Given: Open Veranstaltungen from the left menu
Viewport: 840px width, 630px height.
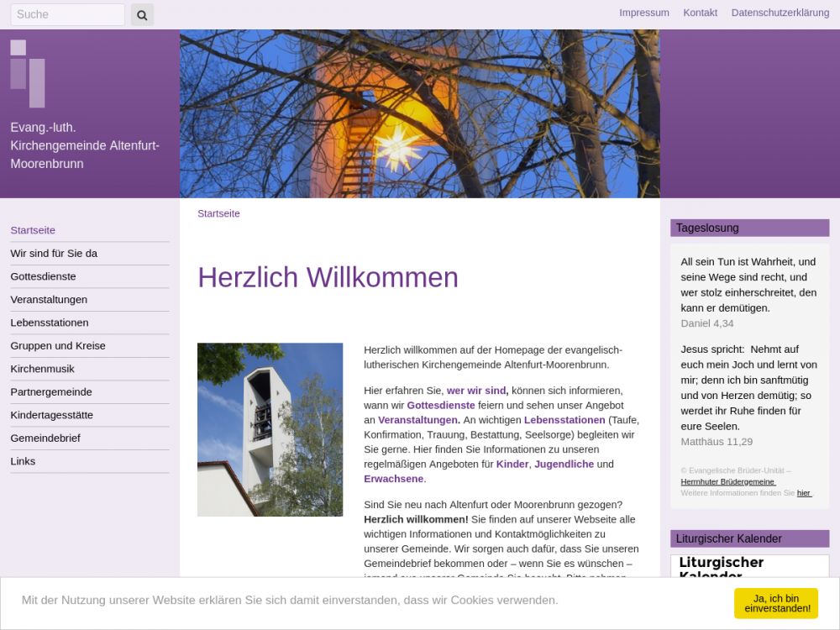Looking at the screenshot, I should [x=49, y=300].
